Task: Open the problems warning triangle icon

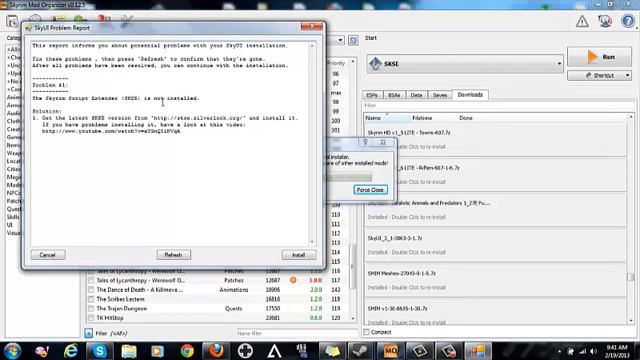Action: (x=582, y=21)
